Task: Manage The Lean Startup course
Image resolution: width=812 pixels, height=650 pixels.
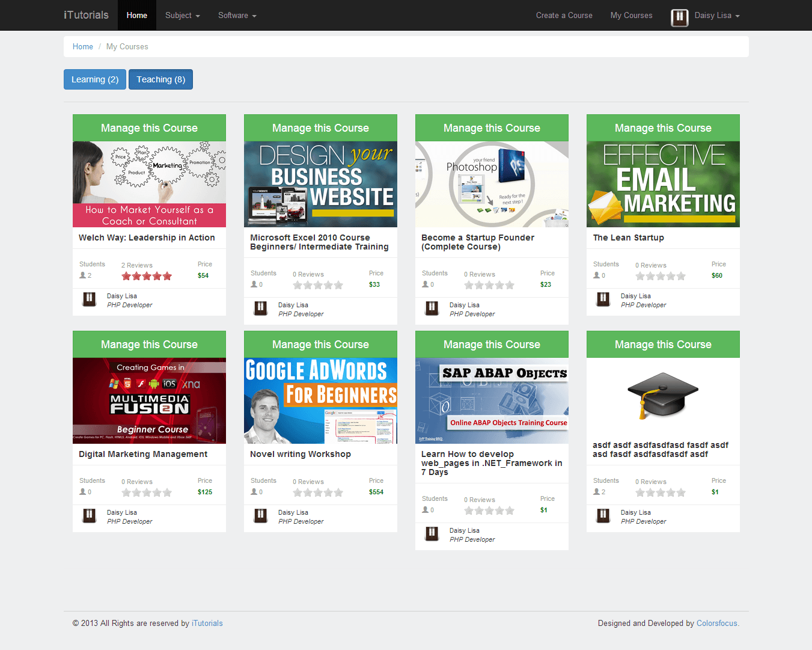Action: click(663, 127)
